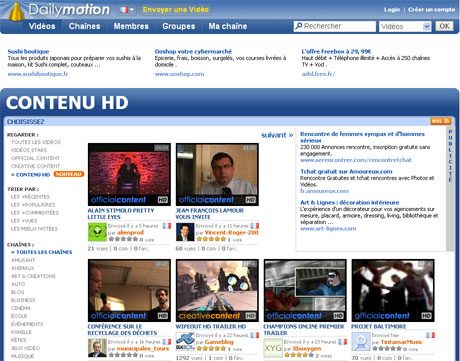
Task: Open the Chaînes navigation tab
Action: pyautogui.click(x=84, y=26)
